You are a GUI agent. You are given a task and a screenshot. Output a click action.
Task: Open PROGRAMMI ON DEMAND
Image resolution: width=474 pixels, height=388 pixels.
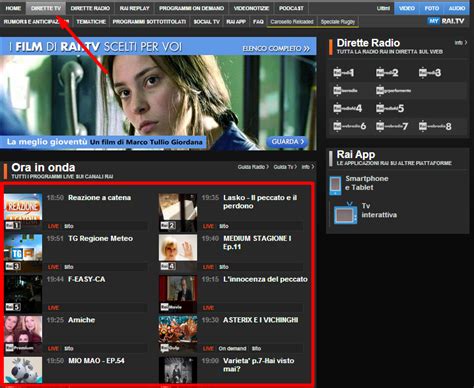coord(191,8)
